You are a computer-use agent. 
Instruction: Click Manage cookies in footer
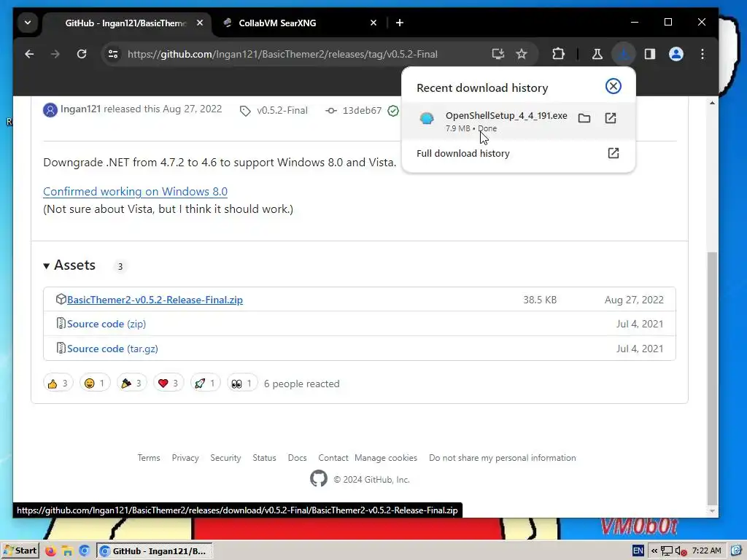(x=386, y=458)
